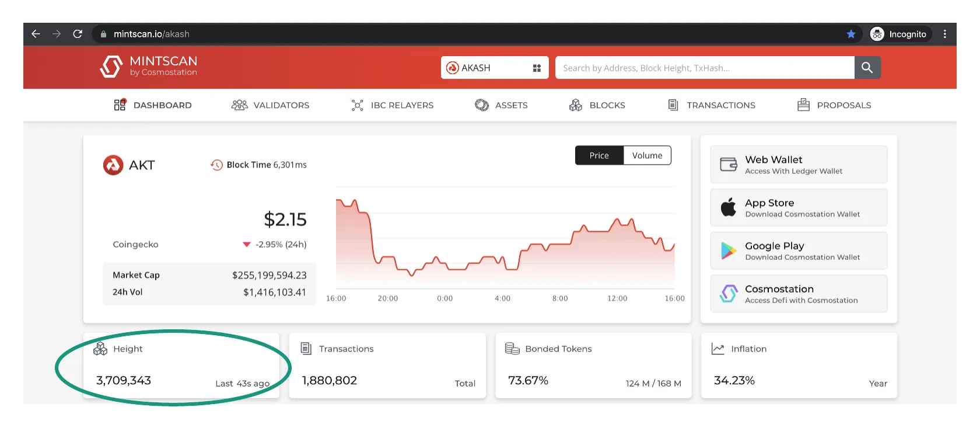Go to the IBC Relayers page
980x428 pixels.
[x=393, y=105]
